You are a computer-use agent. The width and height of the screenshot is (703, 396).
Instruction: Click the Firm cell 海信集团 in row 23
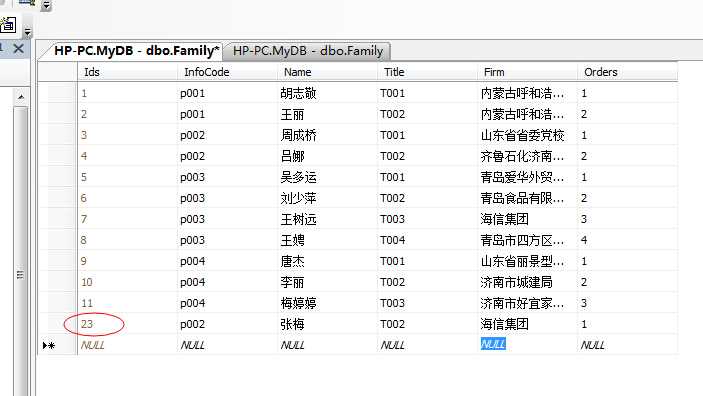coord(527,324)
